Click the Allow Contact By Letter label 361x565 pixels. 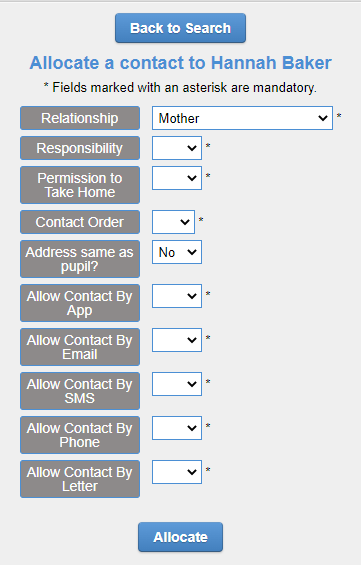pyautogui.click(x=80, y=479)
